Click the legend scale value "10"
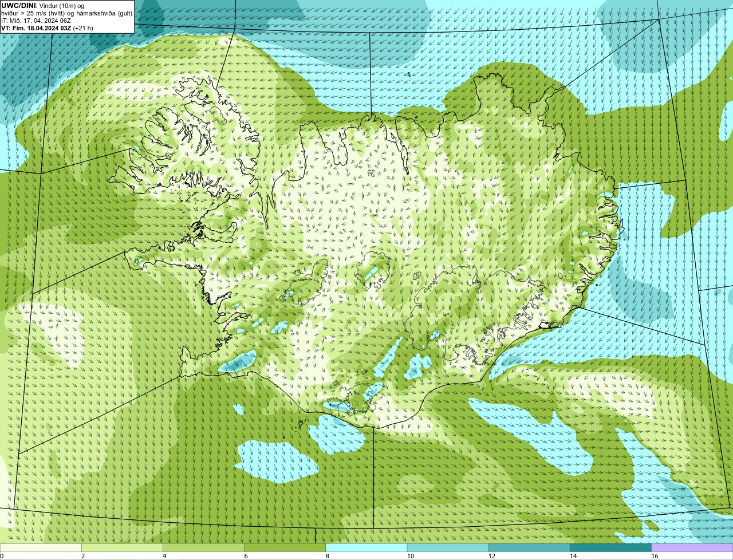The width and height of the screenshot is (733, 560). coord(411,556)
